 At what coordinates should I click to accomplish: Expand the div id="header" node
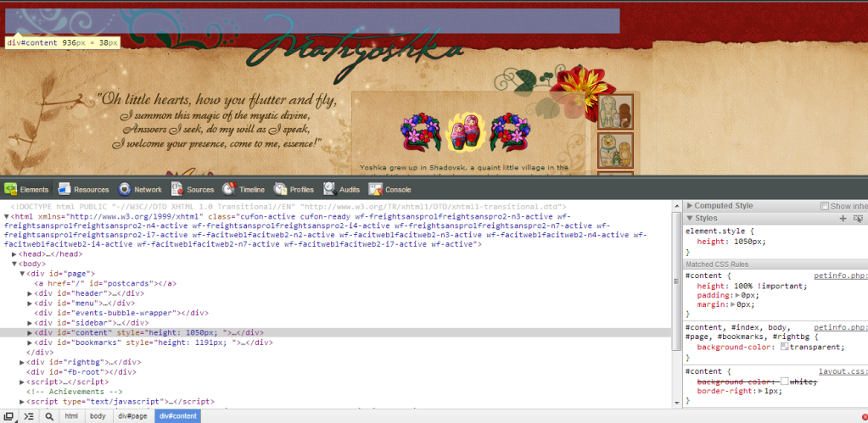(x=31, y=293)
